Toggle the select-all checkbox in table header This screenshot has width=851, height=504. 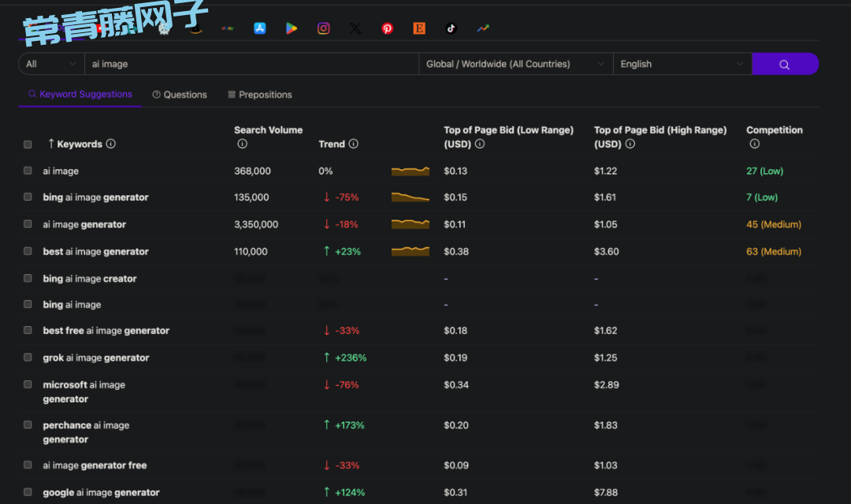pos(28,144)
